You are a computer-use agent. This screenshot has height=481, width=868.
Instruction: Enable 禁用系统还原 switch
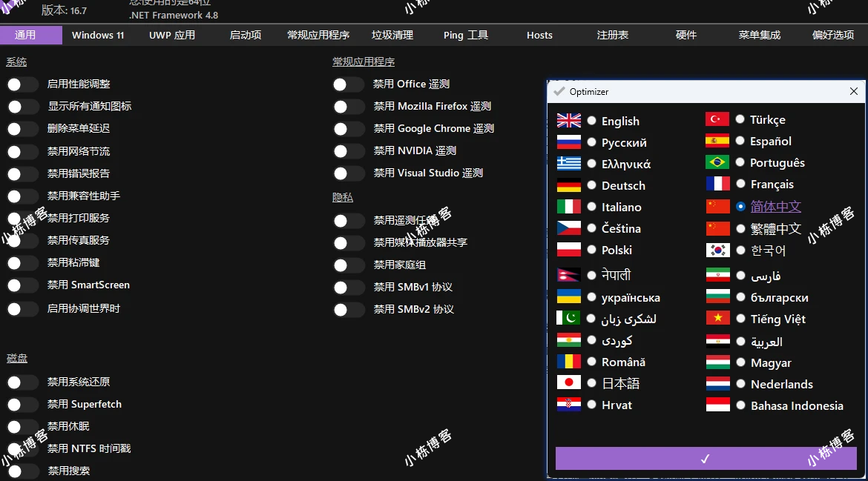(23, 382)
